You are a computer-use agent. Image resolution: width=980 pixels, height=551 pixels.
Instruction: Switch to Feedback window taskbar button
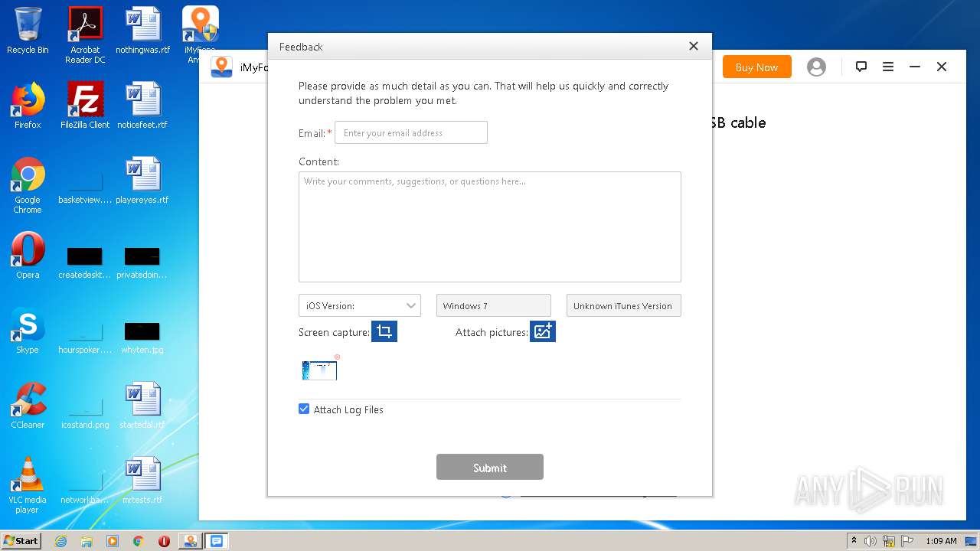(x=217, y=541)
